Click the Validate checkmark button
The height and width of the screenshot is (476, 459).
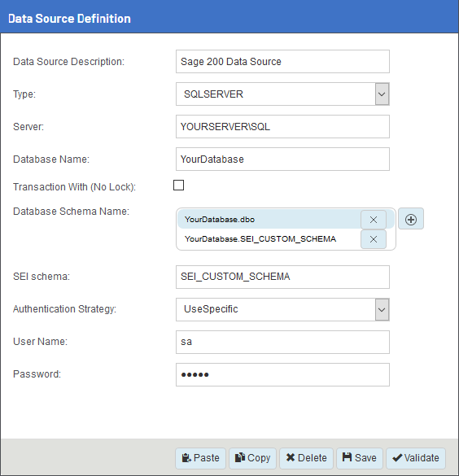click(416, 458)
